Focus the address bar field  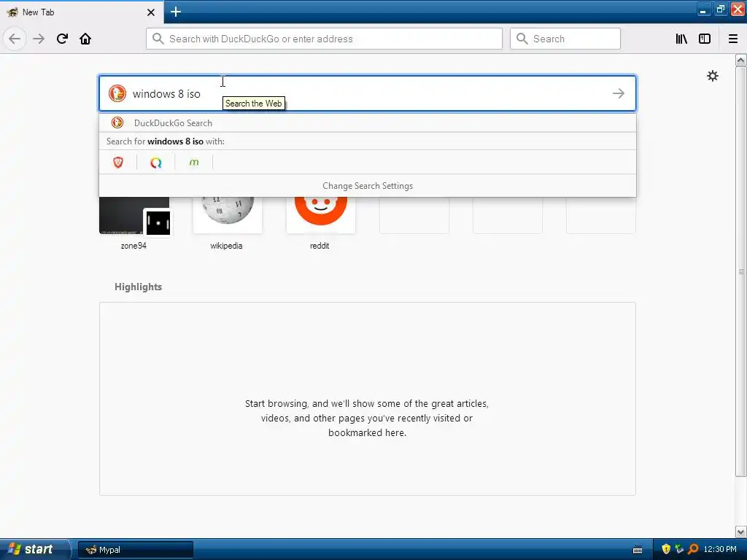[324, 39]
